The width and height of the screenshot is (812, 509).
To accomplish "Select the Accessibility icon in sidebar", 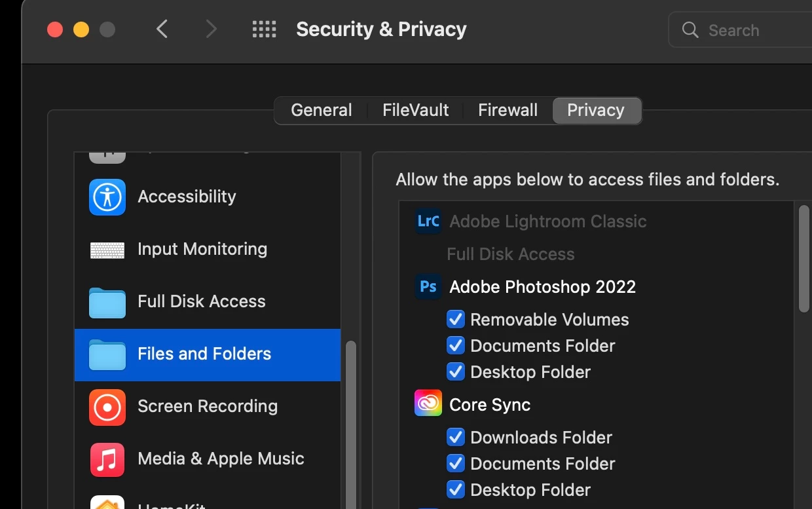I will point(107,197).
